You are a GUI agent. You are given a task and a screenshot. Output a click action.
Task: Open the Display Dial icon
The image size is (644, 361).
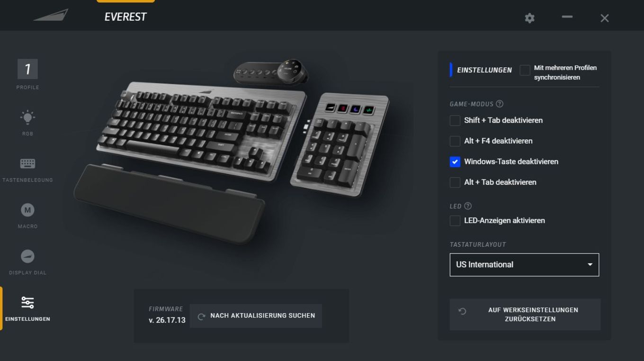click(27, 256)
